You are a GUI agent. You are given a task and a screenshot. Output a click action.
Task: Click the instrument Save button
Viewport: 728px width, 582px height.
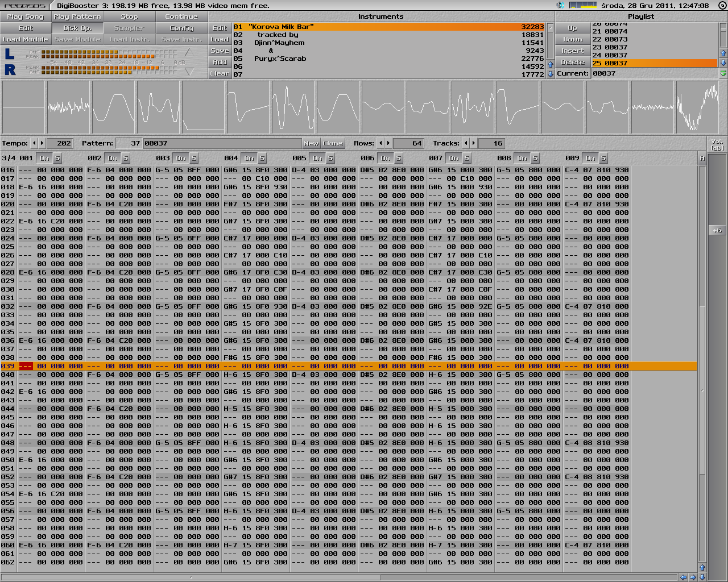220,51
